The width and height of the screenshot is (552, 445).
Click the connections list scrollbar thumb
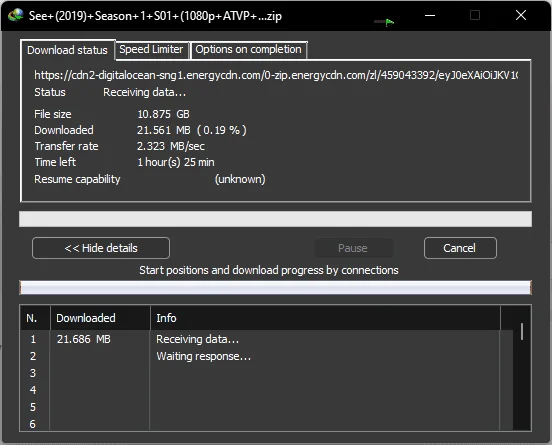point(522,331)
